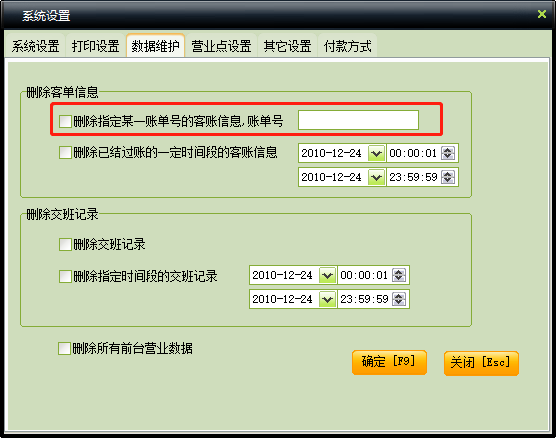
Task: Close the 系统设置 dialog with the X icon
Action: pyautogui.click(x=541, y=14)
